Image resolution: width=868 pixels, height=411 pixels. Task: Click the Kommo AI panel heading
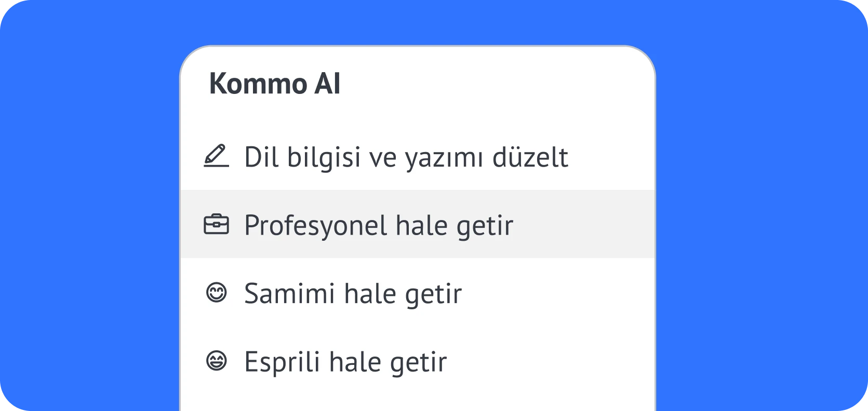pos(274,84)
